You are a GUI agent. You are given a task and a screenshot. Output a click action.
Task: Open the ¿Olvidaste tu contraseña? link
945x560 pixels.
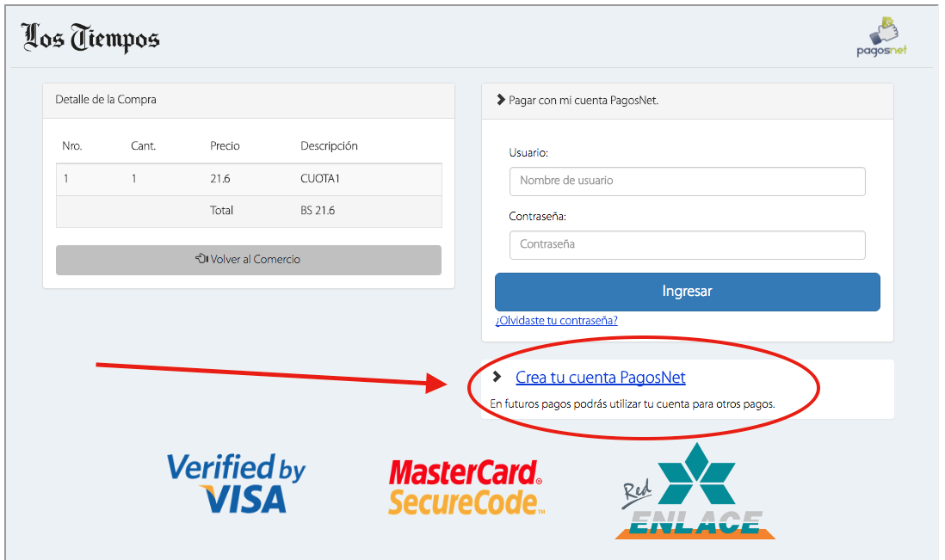[x=556, y=320]
